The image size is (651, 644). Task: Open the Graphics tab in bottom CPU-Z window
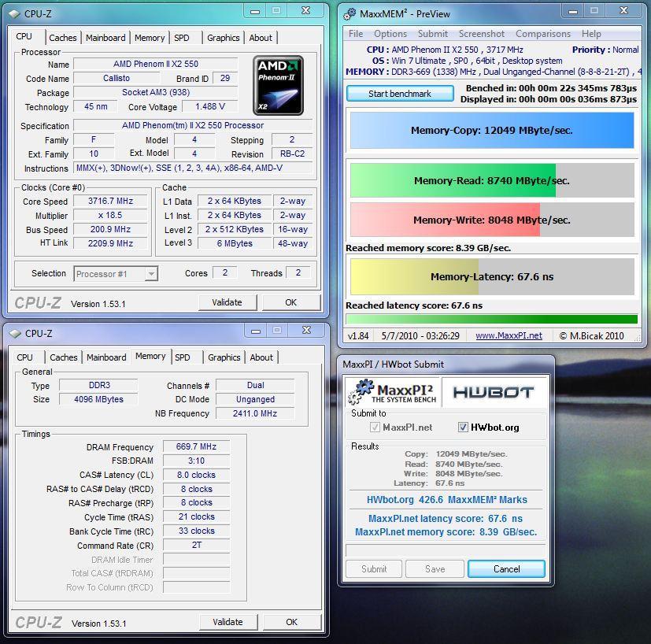click(x=224, y=357)
